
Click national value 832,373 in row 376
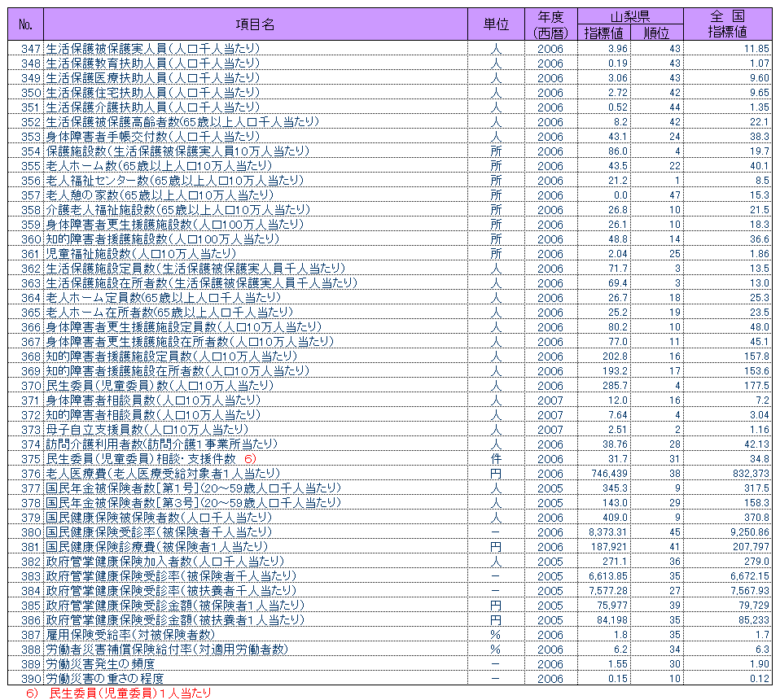tap(750, 474)
